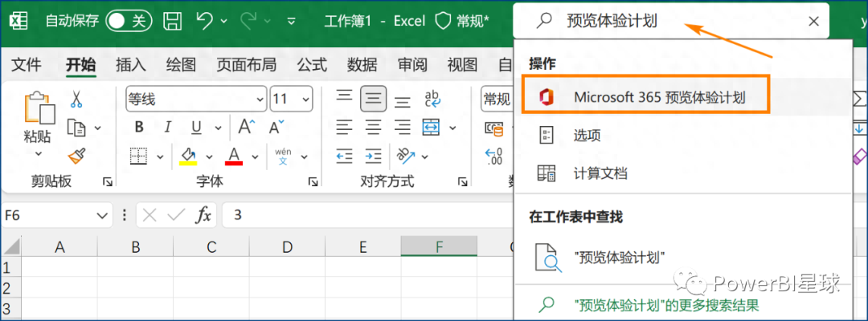This screenshot has height=321, width=868.
Task: Click Align Right icon
Action: click(403, 128)
